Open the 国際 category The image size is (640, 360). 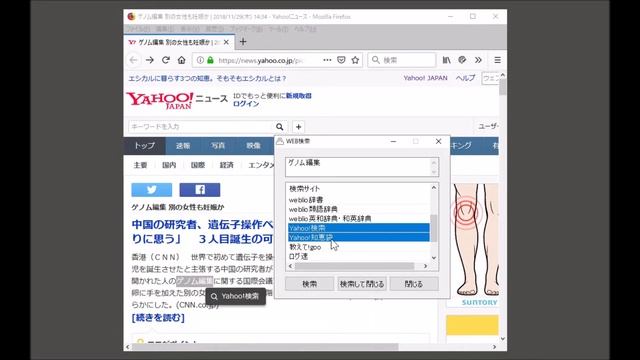(198, 165)
